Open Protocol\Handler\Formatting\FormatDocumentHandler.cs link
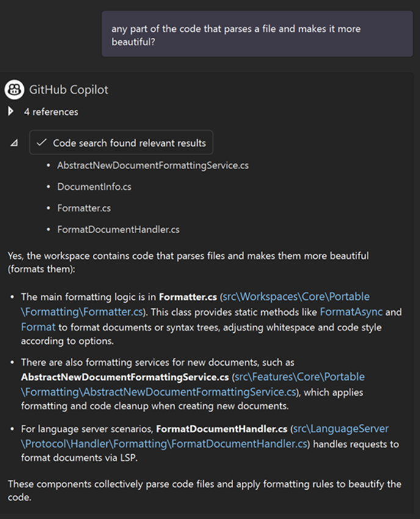Image resolution: width=420 pixels, height=519 pixels. pos(164,443)
